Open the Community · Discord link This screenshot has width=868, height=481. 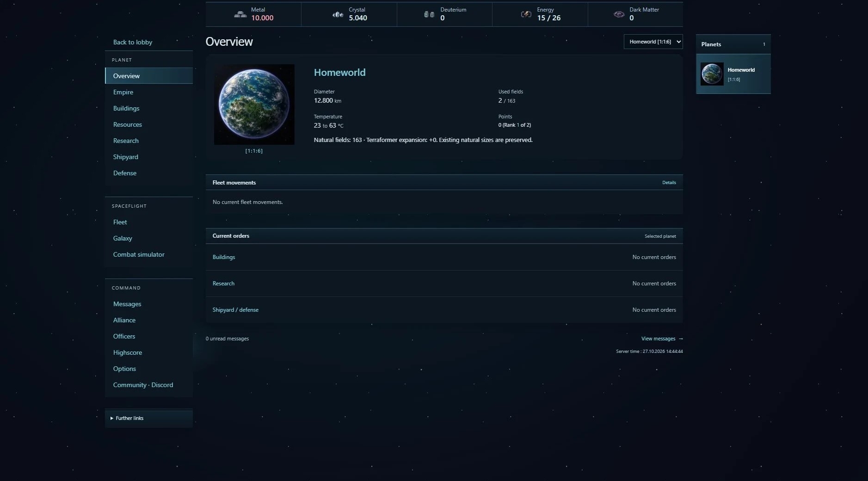(x=149, y=385)
